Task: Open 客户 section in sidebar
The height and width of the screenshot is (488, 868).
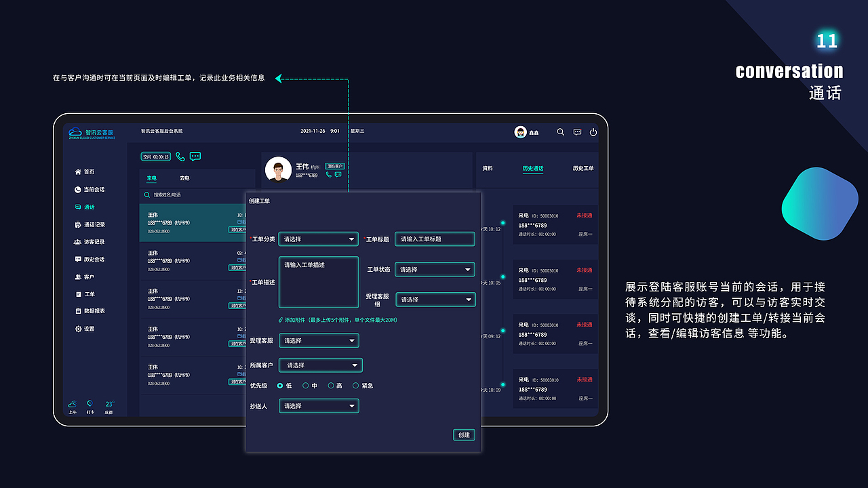Action: click(85, 277)
